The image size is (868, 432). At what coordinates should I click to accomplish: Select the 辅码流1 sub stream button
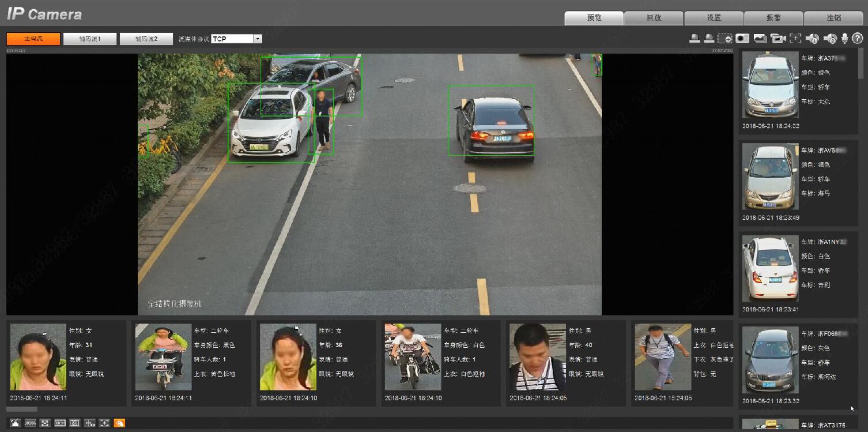(x=90, y=39)
